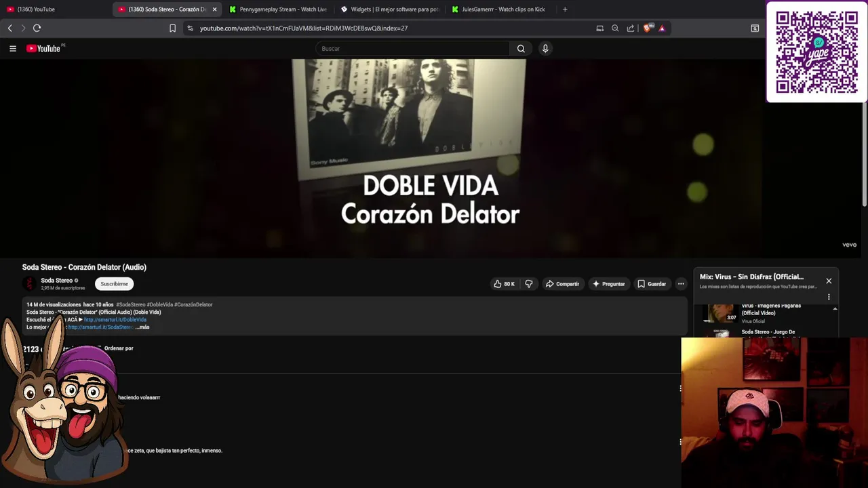Screen dimensions: 868x488
Task: Open Brave Rewards triangle icon
Action: [662, 28]
